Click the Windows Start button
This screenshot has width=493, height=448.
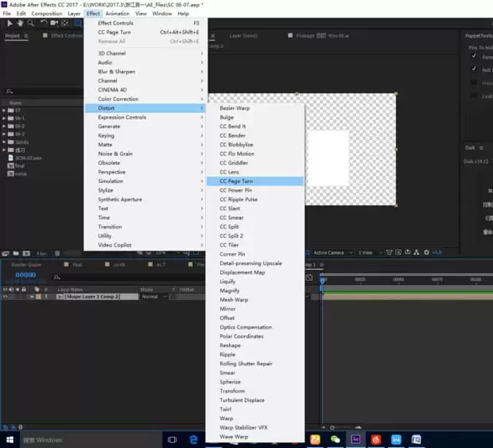pyautogui.click(x=10, y=439)
